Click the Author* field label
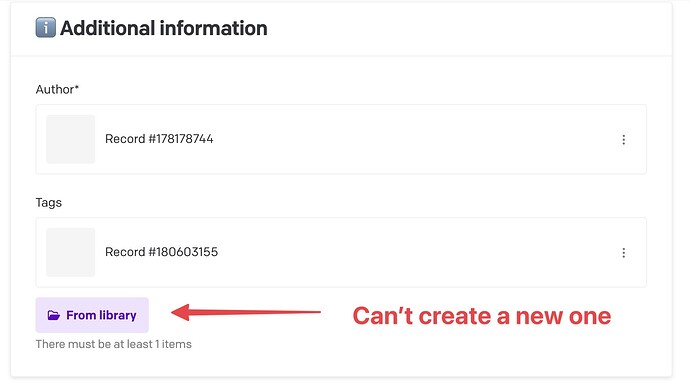690x388 pixels. click(x=57, y=89)
